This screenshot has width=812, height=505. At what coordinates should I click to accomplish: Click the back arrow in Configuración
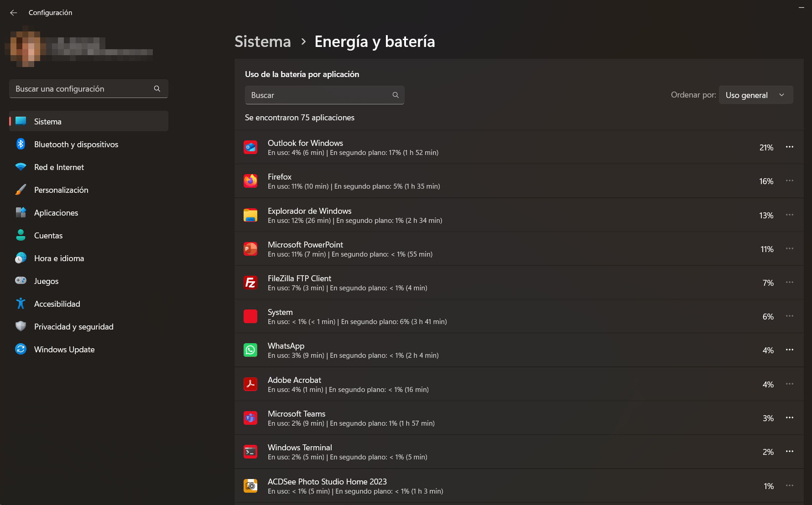coord(14,13)
